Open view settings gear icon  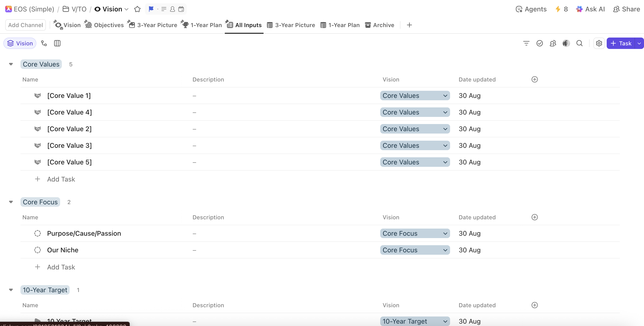(599, 43)
